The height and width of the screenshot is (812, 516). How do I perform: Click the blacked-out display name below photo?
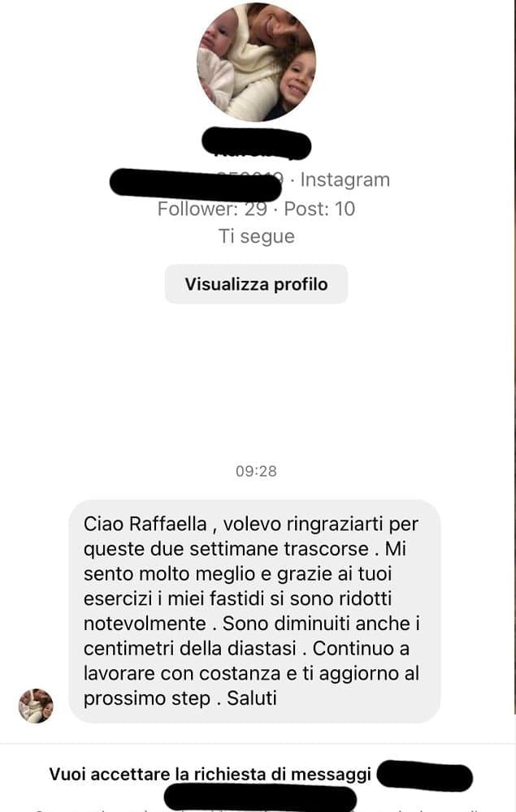257,142
